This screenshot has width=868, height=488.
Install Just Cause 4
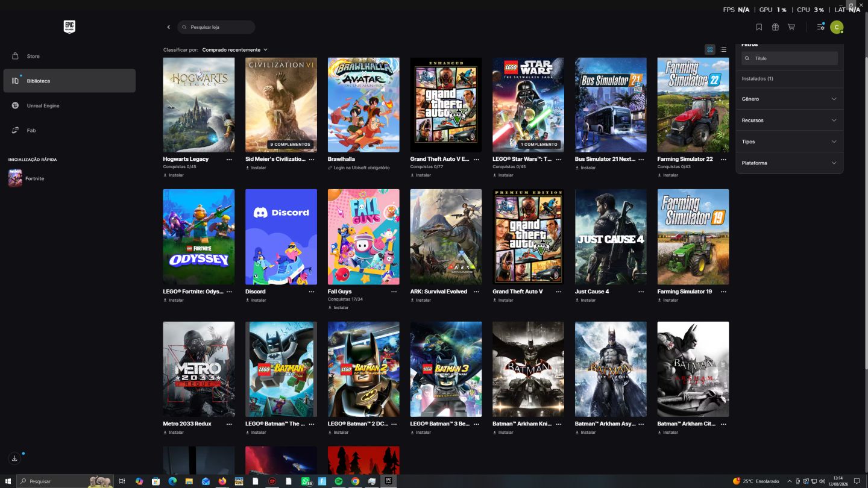pos(585,300)
